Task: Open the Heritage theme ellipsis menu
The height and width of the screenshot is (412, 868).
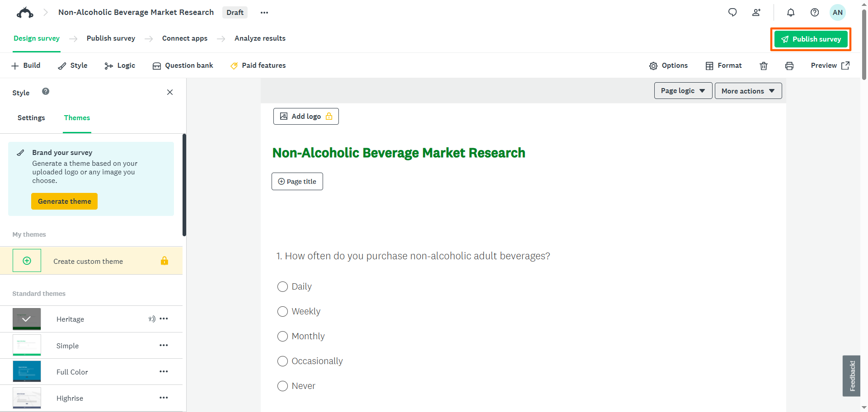Action: coord(164,319)
